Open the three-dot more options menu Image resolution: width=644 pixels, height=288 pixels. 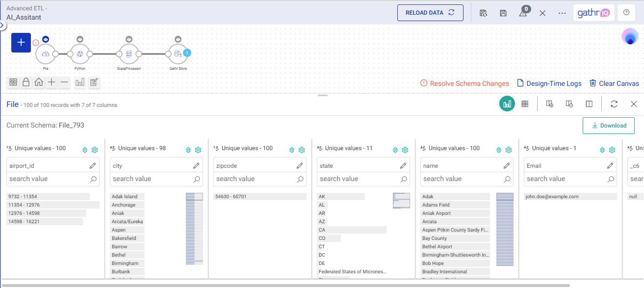(x=562, y=13)
